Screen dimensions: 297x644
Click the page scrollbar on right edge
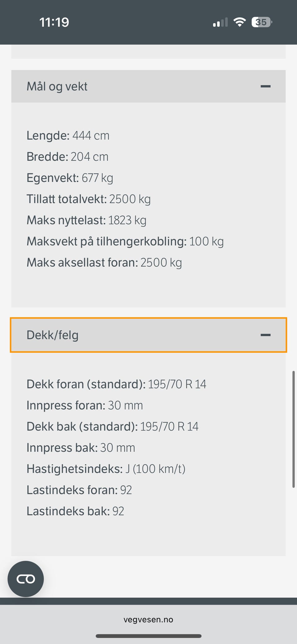coord(293,429)
